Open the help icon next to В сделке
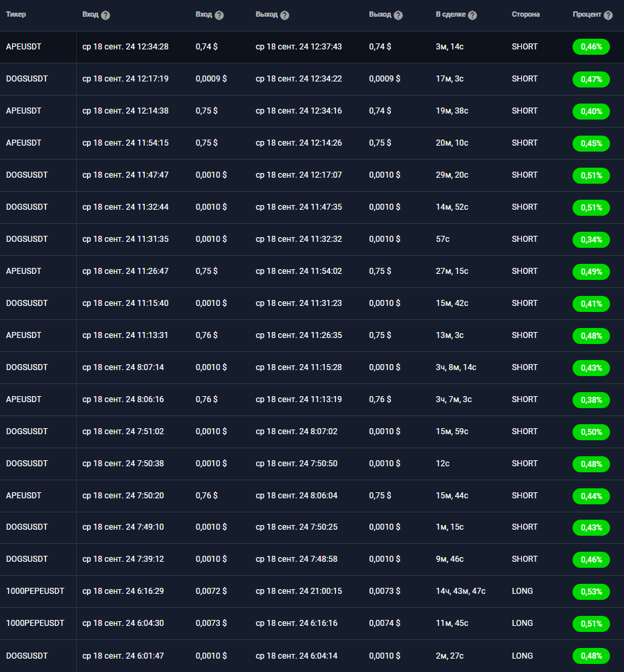Viewport: 624px width, 672px height. [472, 15]
